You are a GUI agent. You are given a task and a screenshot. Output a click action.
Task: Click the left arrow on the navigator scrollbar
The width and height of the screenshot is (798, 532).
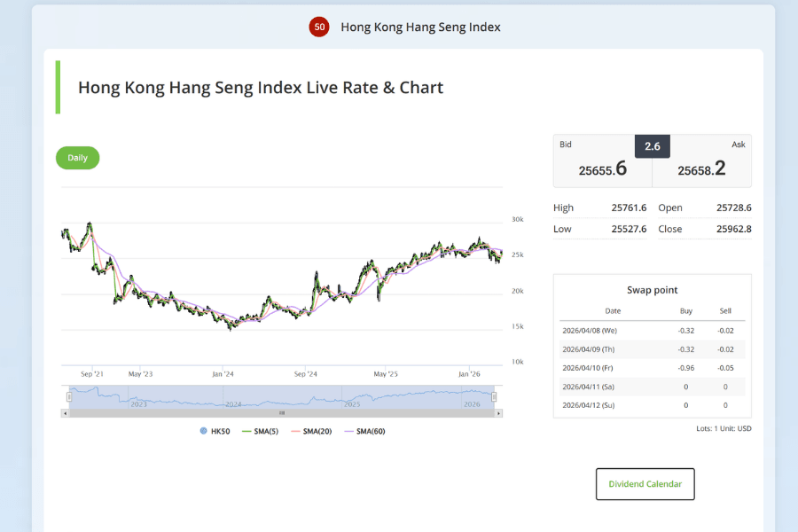[x=65, y=412]
